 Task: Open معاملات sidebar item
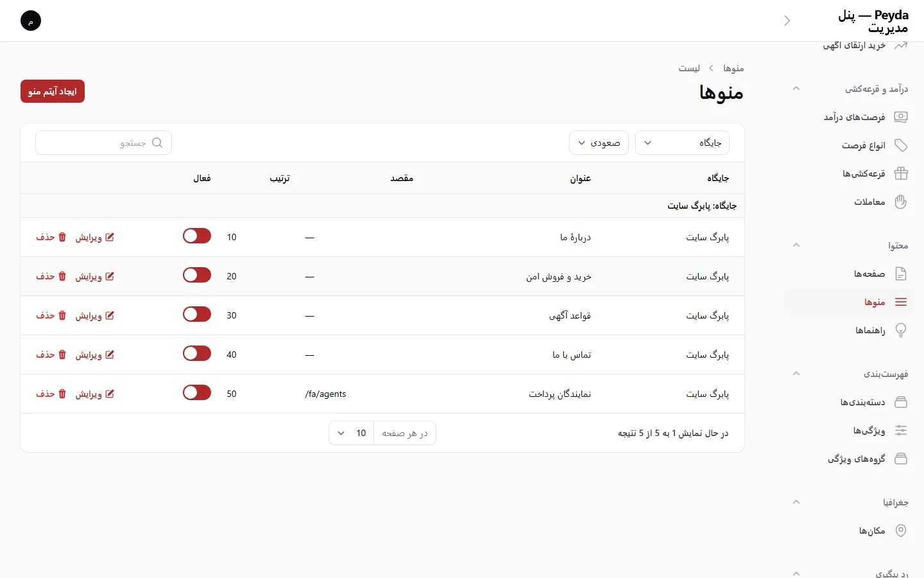click(x=849, y=202)
